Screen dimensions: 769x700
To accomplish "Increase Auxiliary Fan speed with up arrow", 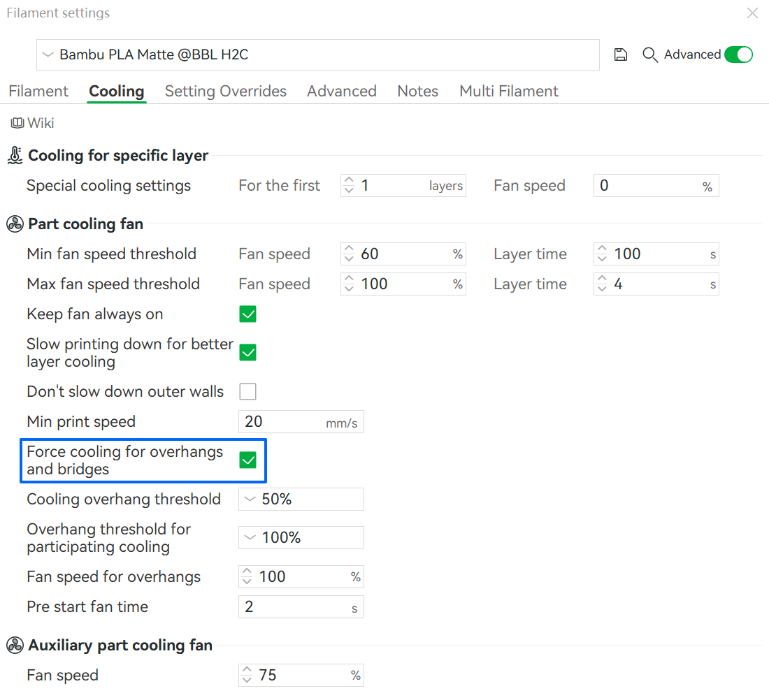I will (x=247, y=669).
